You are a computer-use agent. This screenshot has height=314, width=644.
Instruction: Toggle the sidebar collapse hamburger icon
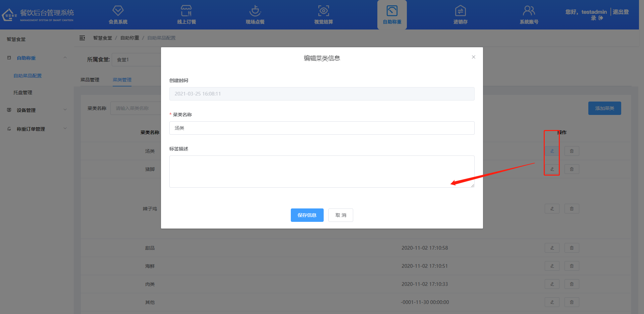pyautogui.click(x=82, y=38)
